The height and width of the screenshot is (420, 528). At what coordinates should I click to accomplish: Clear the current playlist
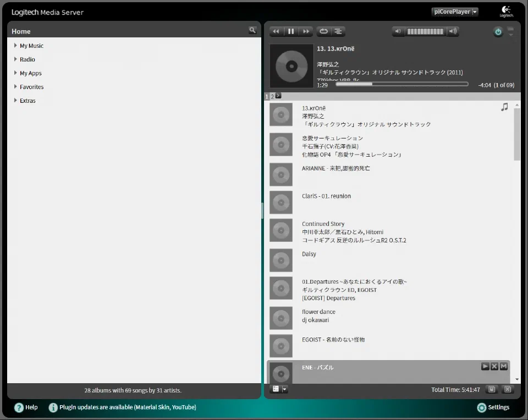click(x=508, y=389)
